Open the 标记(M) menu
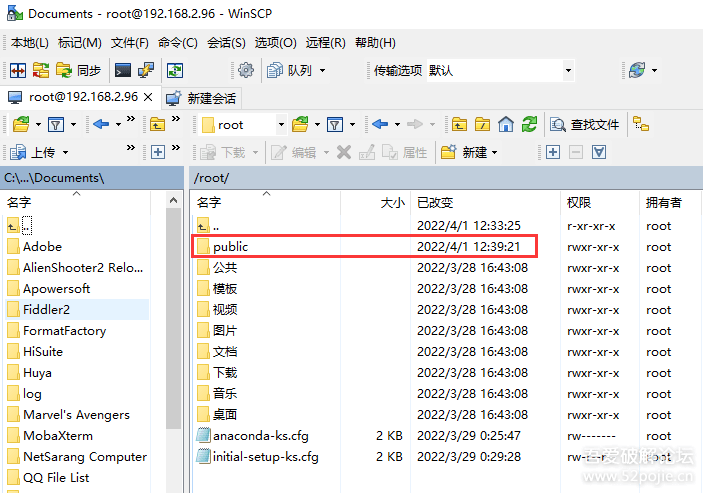Screen dimensions: 703x493 (80, 43)
